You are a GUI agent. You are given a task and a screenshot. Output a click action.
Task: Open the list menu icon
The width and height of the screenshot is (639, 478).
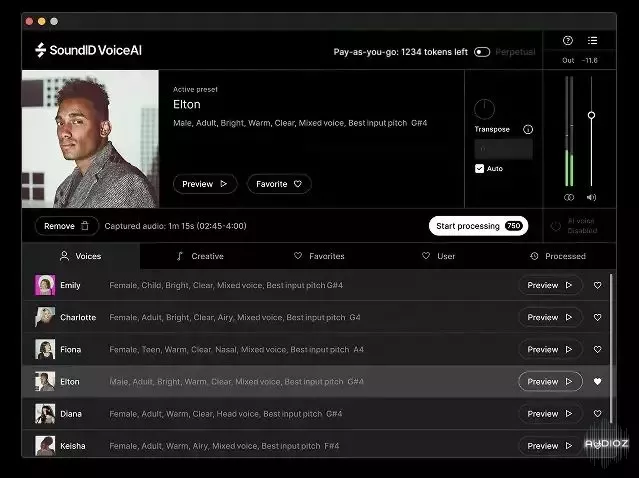tap(593, 40)
